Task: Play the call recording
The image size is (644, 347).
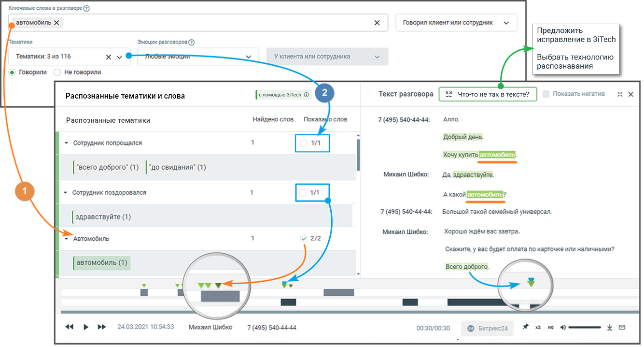Action: [x=86, y=327]
